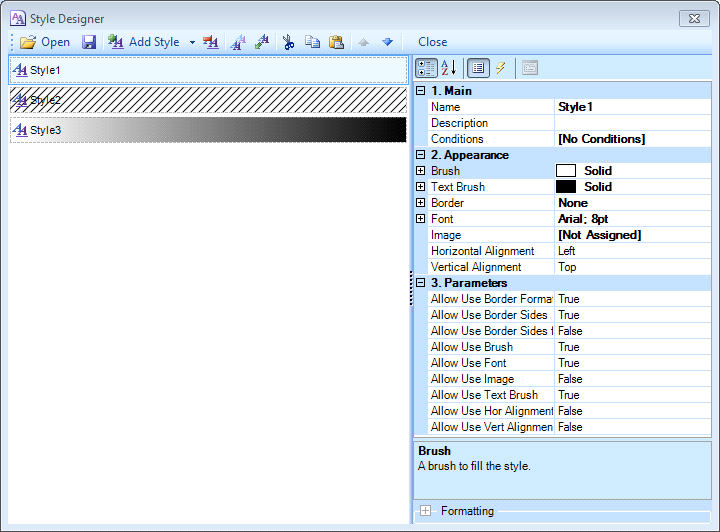Click the black Text Brush color swatch

(566, 187)
